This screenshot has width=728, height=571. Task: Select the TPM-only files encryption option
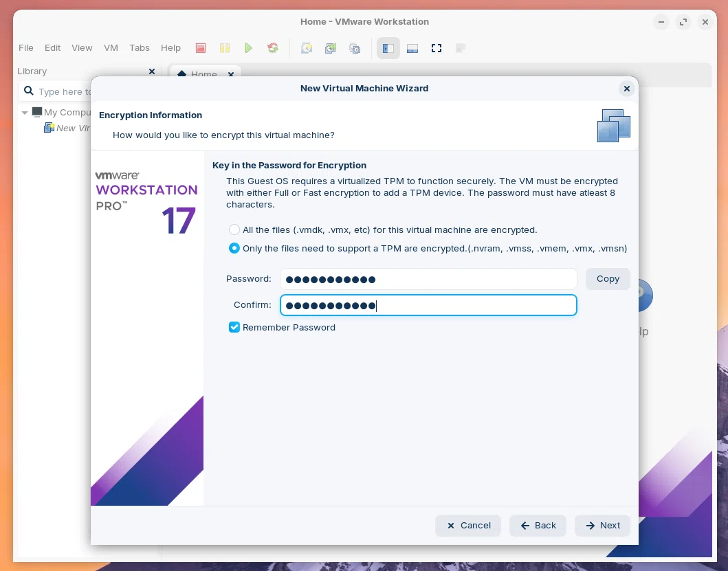coord(234,248)
